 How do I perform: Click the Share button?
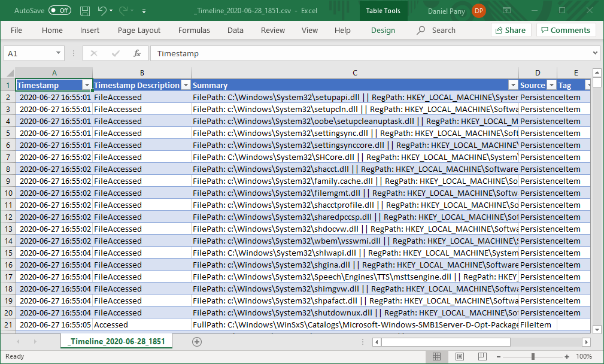(511, 30)
